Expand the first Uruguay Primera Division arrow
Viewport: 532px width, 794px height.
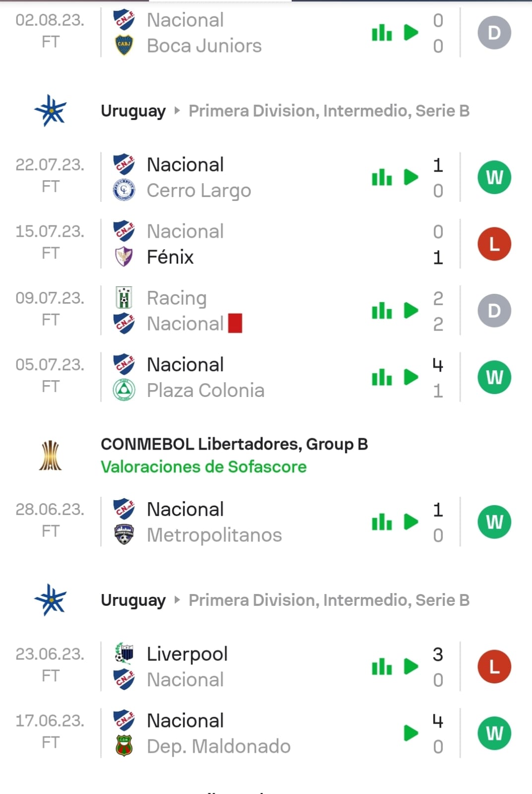[x=177, y=111]
